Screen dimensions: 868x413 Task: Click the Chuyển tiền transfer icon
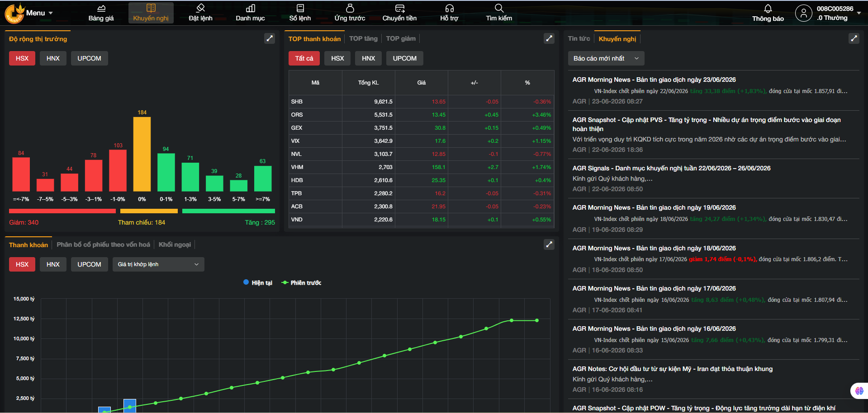click(399, 8)
